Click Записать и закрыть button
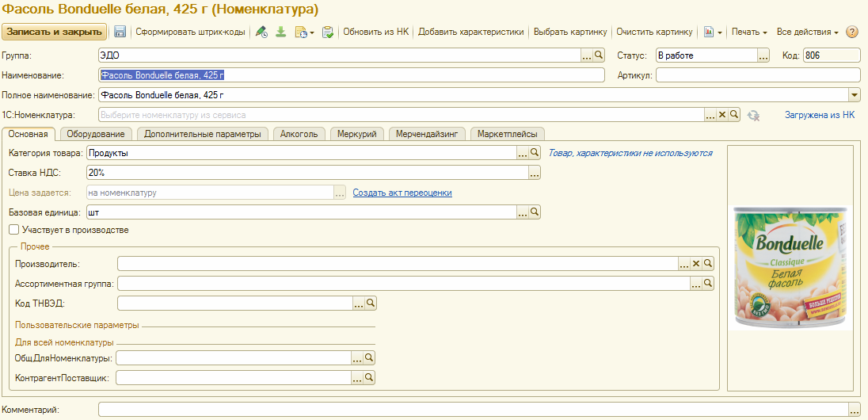This screenshot has width=868, height=420. click(55, 32)
